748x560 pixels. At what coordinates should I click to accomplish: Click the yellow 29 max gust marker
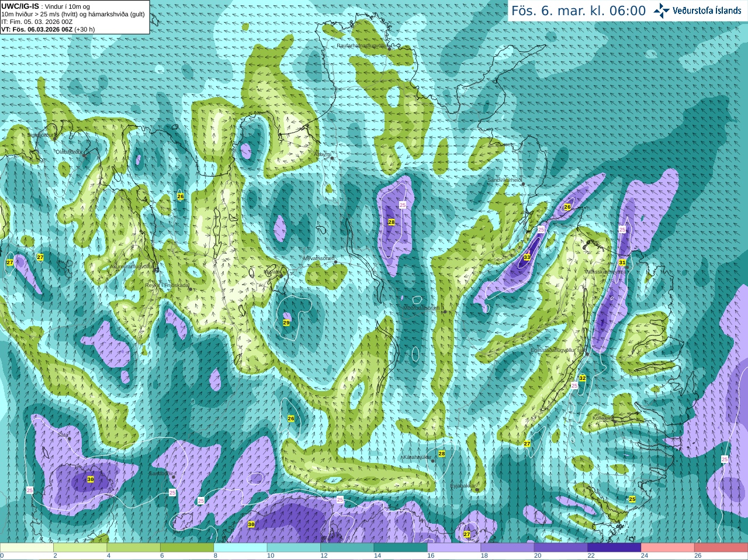point(286,323)
